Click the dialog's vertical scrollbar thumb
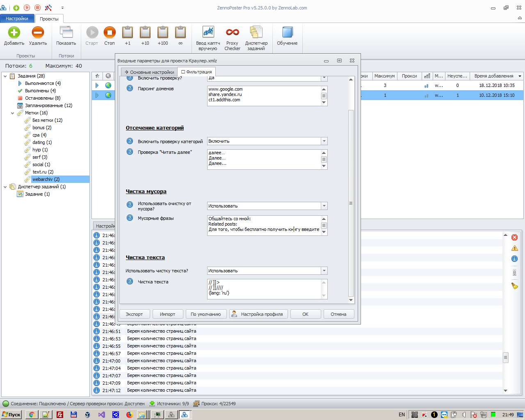The height and width of the screenshot is (420, 525). pyautogui.click(x=351, y=203)
